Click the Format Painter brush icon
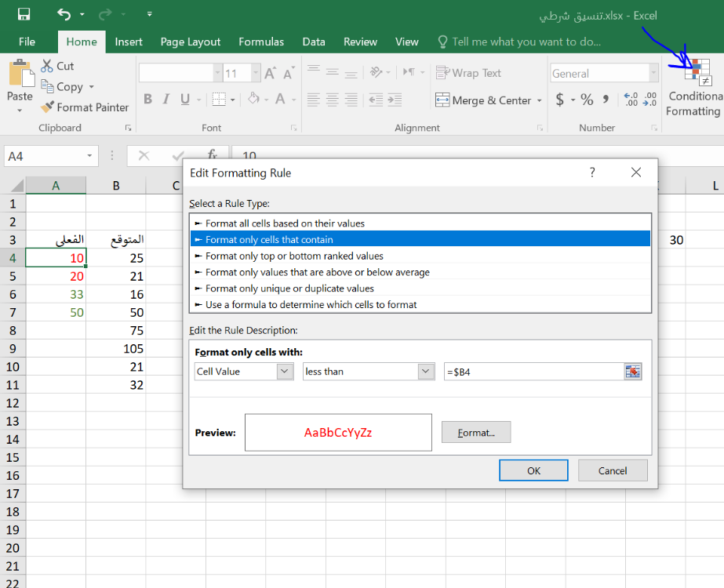The height and width of the screenshot is (588, 724). tap(47, 107)
